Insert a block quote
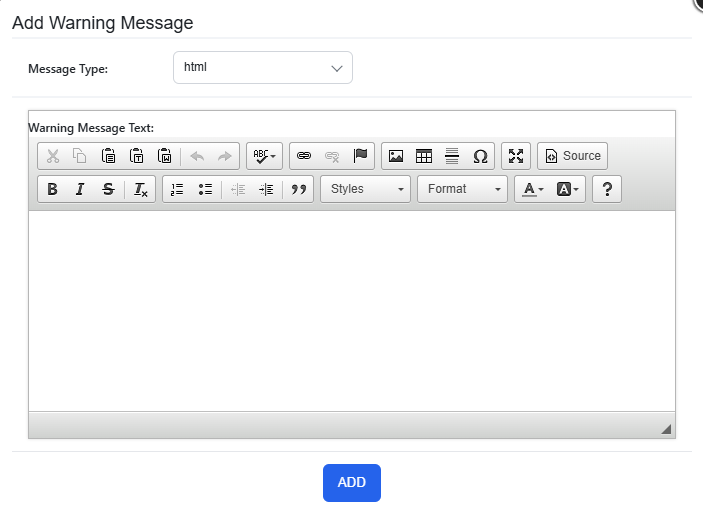This screenshot has width=703, height=525. 299,189
